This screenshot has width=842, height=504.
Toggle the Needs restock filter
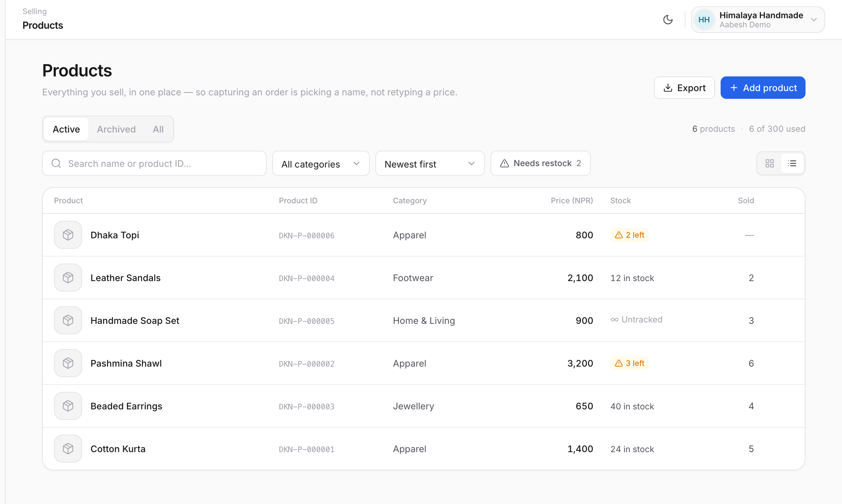click(x=540, y=163)
